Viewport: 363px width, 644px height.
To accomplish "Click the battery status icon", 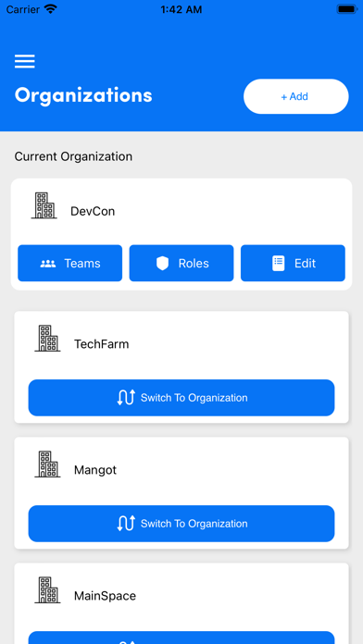I will click(x=346, y=9).
